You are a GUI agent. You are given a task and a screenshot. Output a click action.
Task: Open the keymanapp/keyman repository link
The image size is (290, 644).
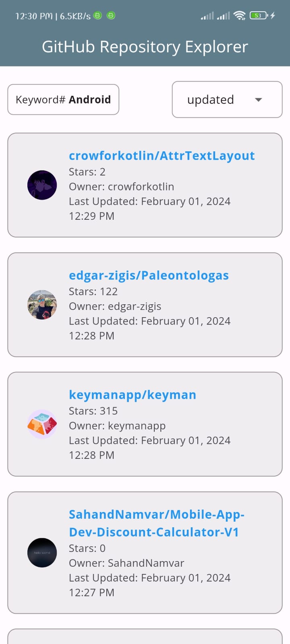pos(133,394)
